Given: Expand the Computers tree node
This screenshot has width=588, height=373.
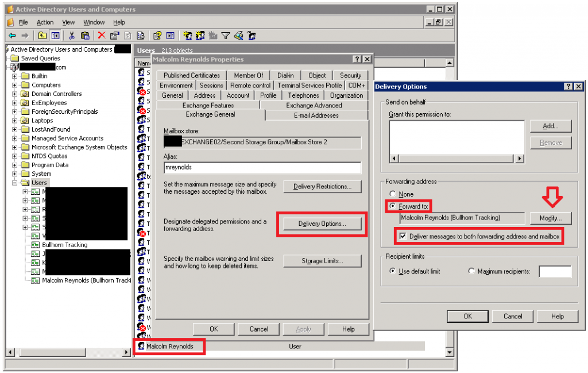Looking at the screenshot, I should point(16,85).
